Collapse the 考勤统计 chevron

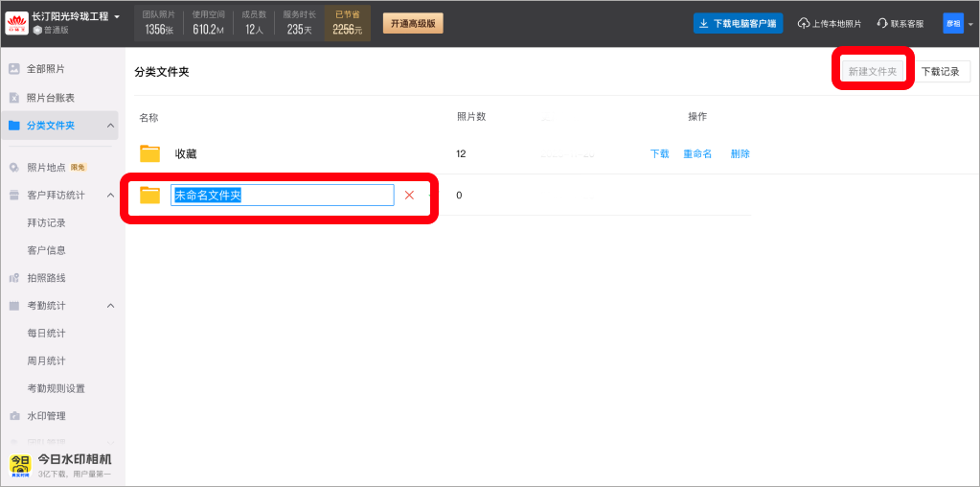110,306
